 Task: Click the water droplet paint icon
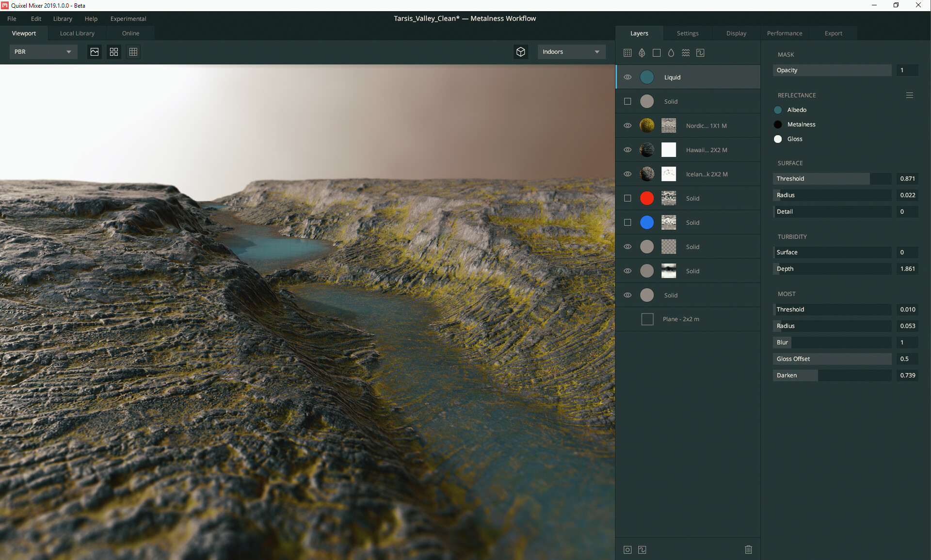[671, 53]
